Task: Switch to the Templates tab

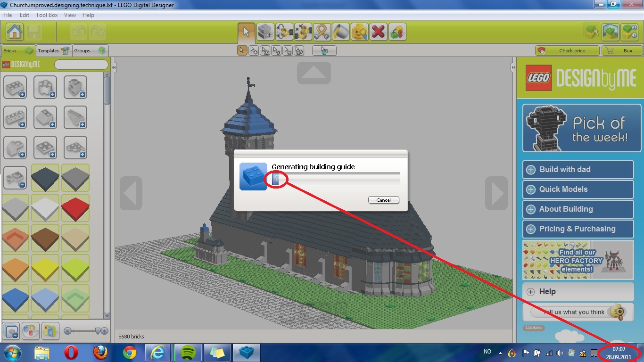Action: click(x=54, y=50)
